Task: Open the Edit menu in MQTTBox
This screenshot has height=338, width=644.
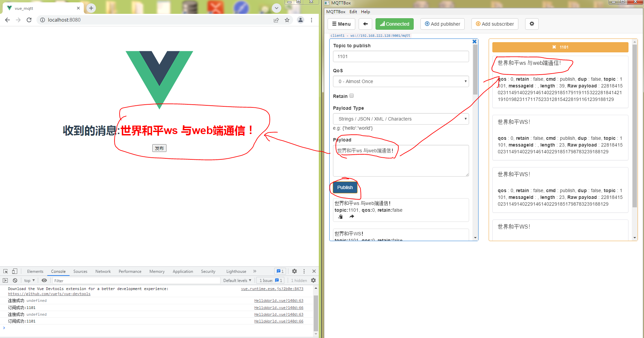Action: [353, 11]
